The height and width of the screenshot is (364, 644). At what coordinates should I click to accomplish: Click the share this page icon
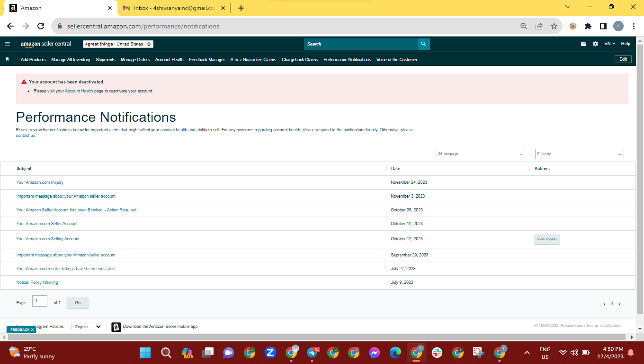[x=538, y=26]
